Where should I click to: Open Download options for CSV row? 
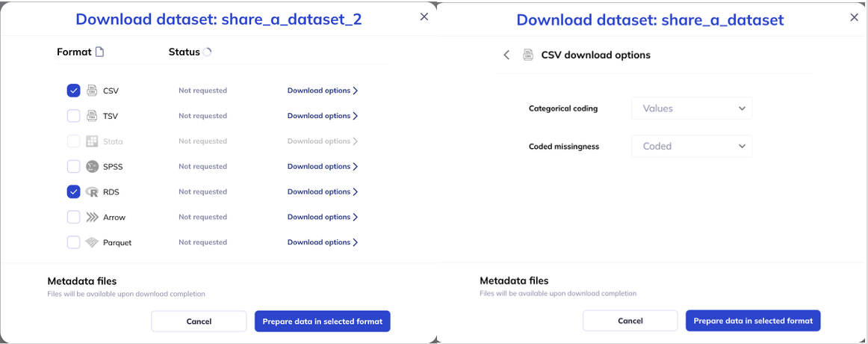coord(323,90)
